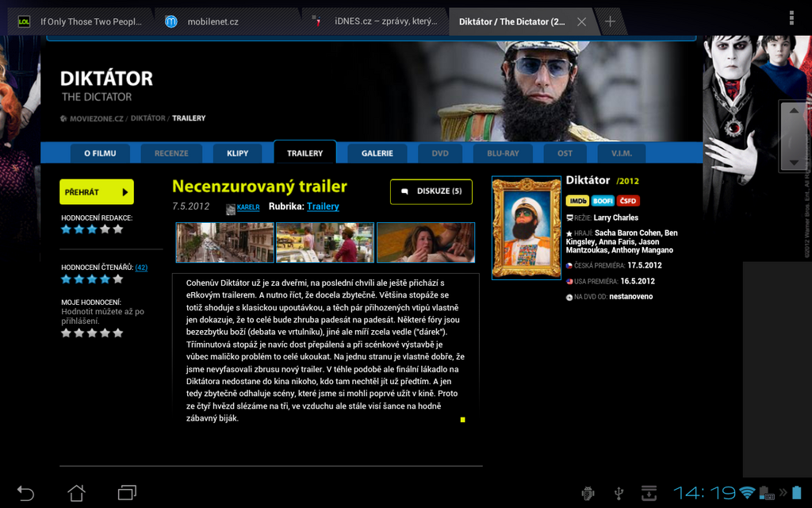Open the IMDb badge link
Image resolution: width=812 pixels, height=508 pixels.
coord(577,201)
